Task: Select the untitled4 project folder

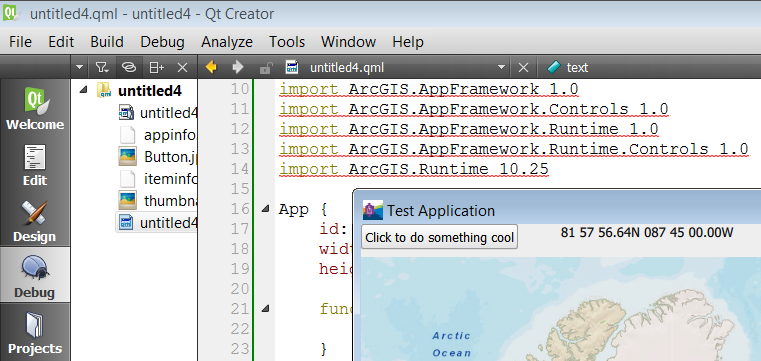Action: (x=150, y=91)
